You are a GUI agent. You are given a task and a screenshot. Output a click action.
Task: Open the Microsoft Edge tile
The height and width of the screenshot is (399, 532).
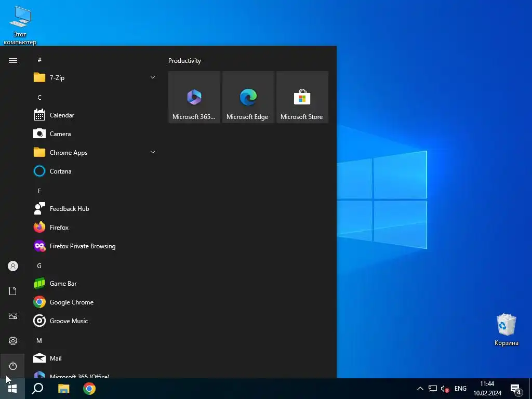click(x=248, y=97)
